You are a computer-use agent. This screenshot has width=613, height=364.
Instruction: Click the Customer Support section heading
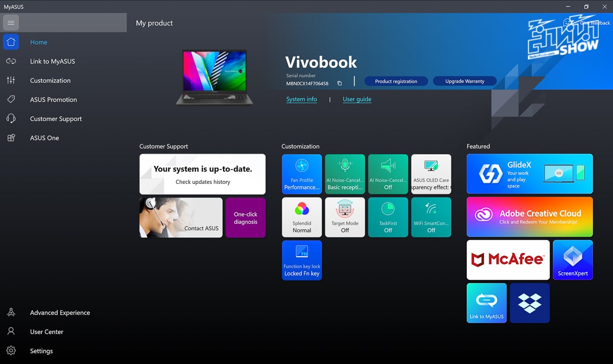tap(163, 147)
